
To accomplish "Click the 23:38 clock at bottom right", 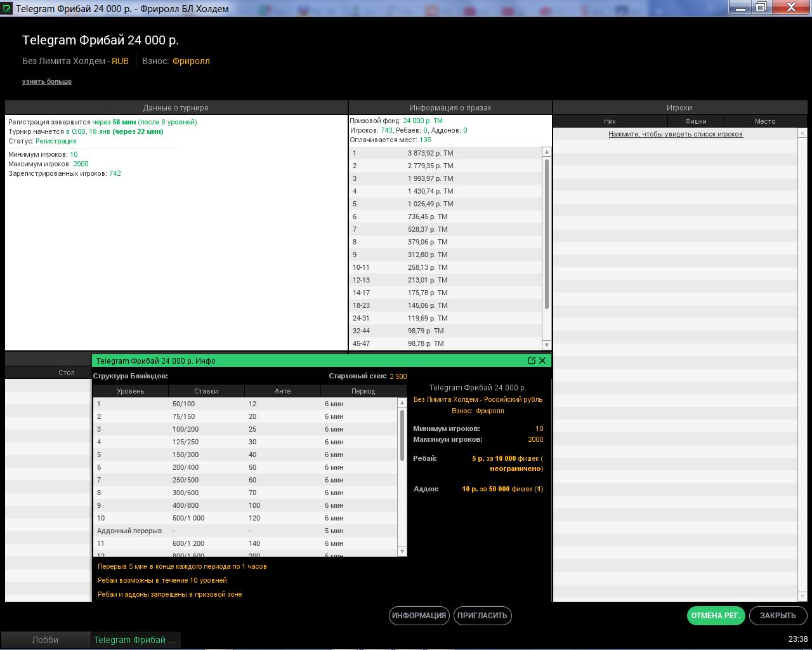I will pyautogui.click(x=798, y=639).
